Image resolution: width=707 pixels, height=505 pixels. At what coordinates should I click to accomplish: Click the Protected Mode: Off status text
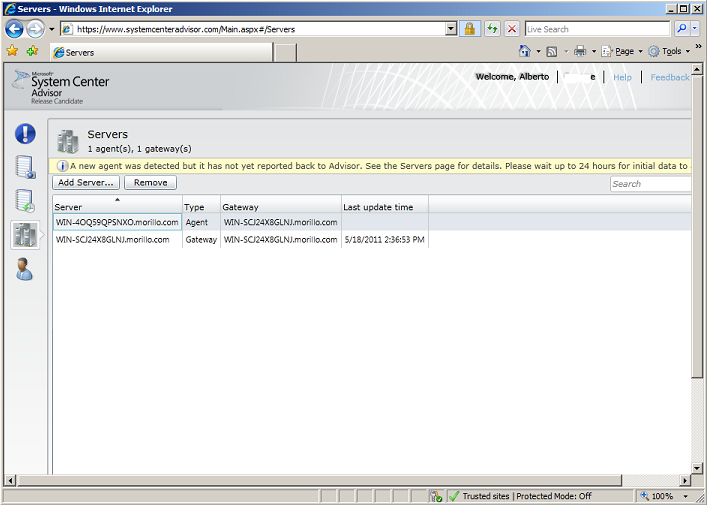coord(554,496)
